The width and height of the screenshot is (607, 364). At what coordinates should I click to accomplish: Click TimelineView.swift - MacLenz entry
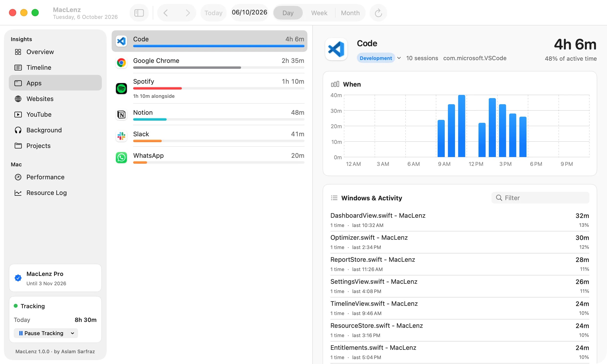tap(460, 308)
